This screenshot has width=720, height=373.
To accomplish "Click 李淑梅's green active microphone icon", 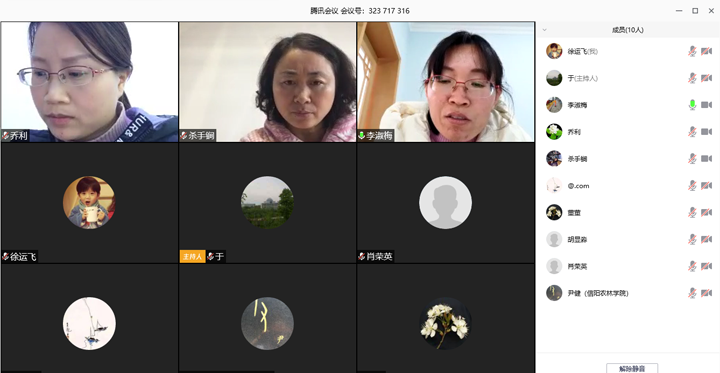I will click(x=692, y=105).
